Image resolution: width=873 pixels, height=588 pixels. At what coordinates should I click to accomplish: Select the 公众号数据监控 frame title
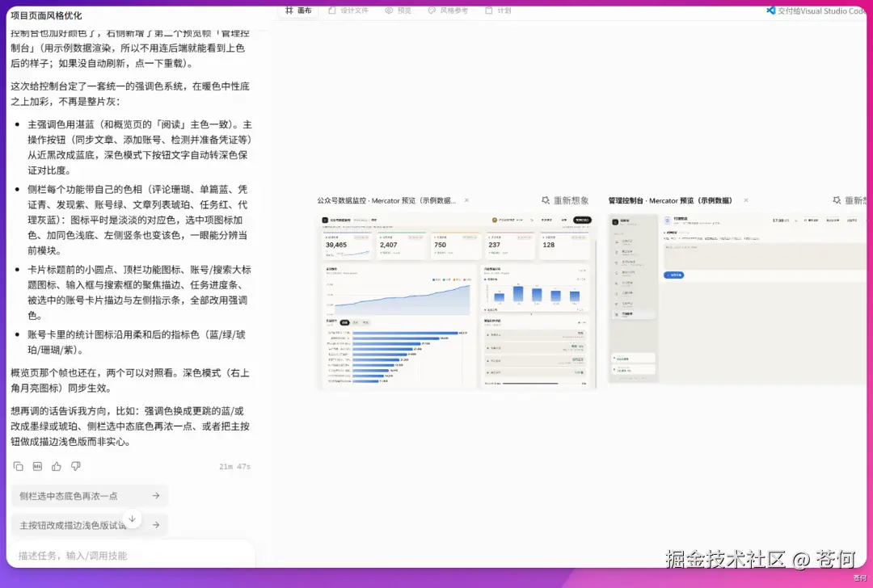tap(386, 200)
